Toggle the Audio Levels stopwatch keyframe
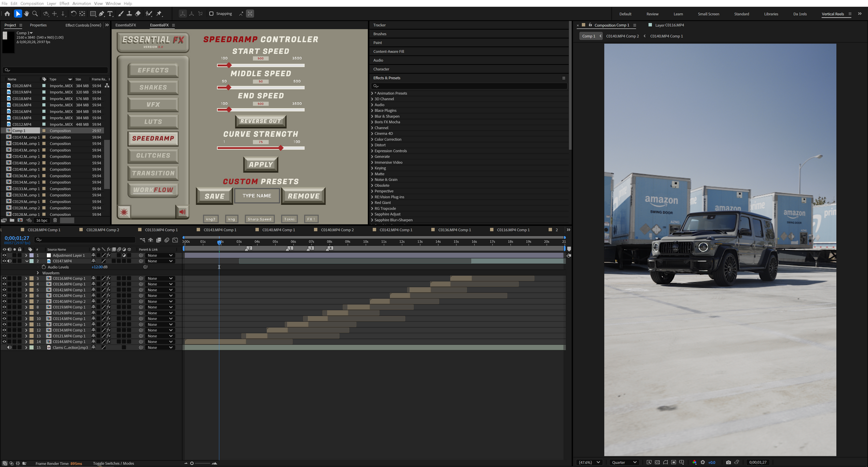This screenshot has width=868, height=467. 44,267
